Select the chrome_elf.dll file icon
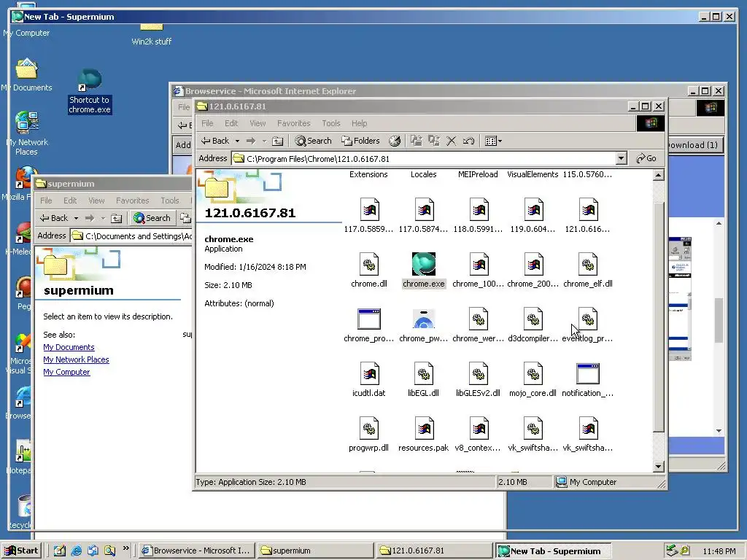Screen dimensions: 747x560 (588, 264)
